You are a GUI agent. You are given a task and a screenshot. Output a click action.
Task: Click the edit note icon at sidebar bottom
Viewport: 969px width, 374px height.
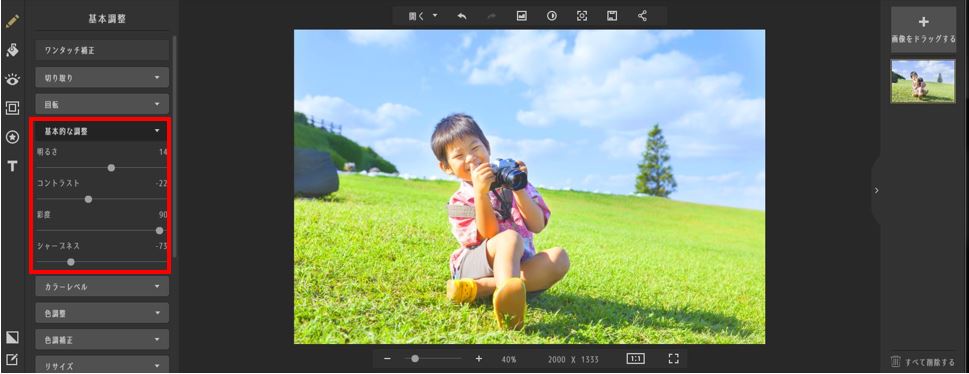[12, 359]
